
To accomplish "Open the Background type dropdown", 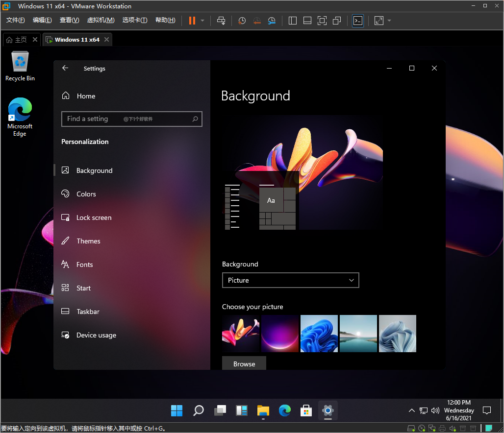I will click(291, 280).
